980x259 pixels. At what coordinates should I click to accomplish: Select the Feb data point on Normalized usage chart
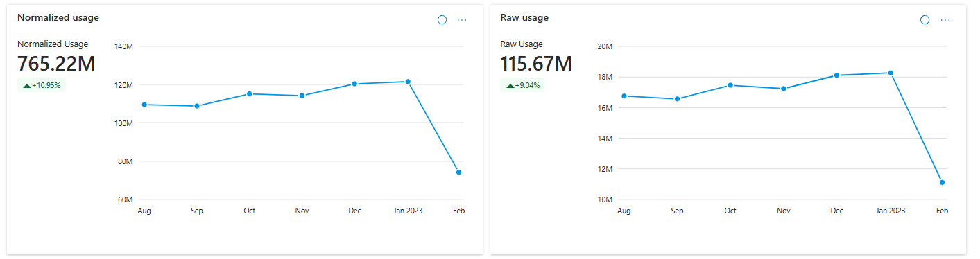point(459,172)
